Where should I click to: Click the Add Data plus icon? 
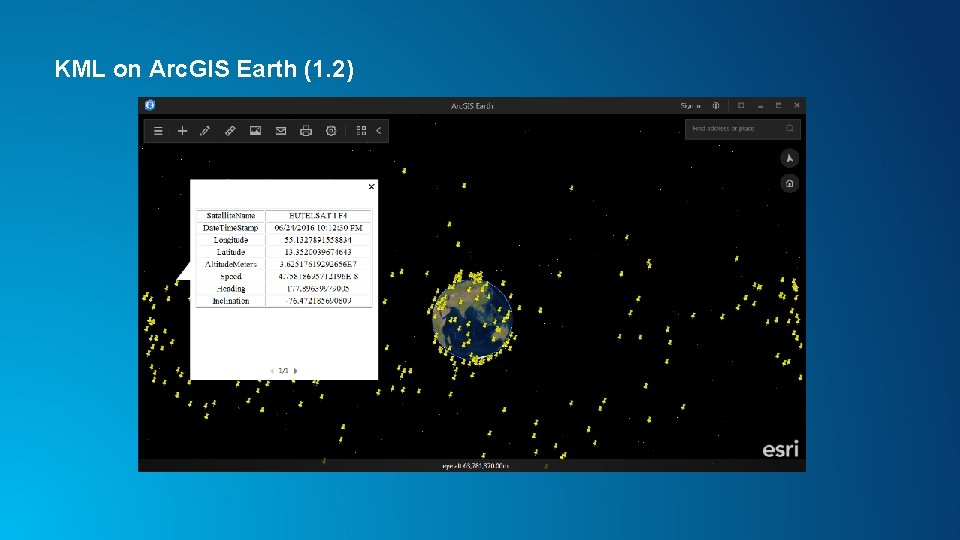point(182,130)
